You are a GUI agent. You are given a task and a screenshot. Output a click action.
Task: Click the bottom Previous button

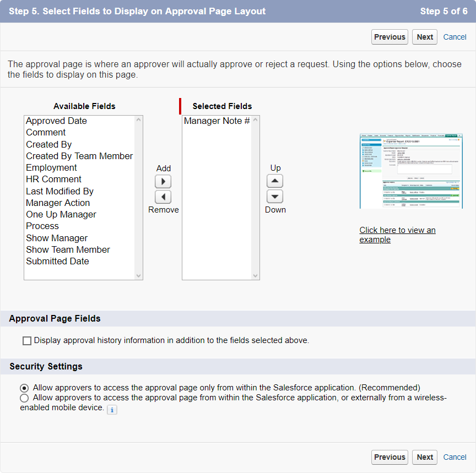coord(390,457)
